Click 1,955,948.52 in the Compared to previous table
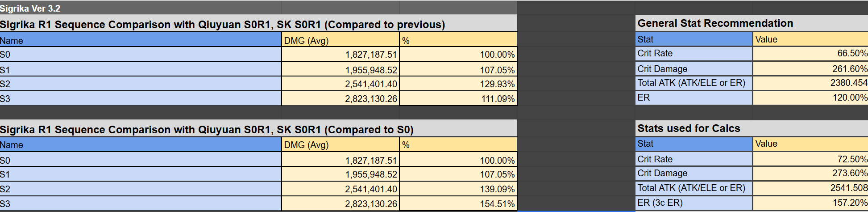 (x=341, y=69)
